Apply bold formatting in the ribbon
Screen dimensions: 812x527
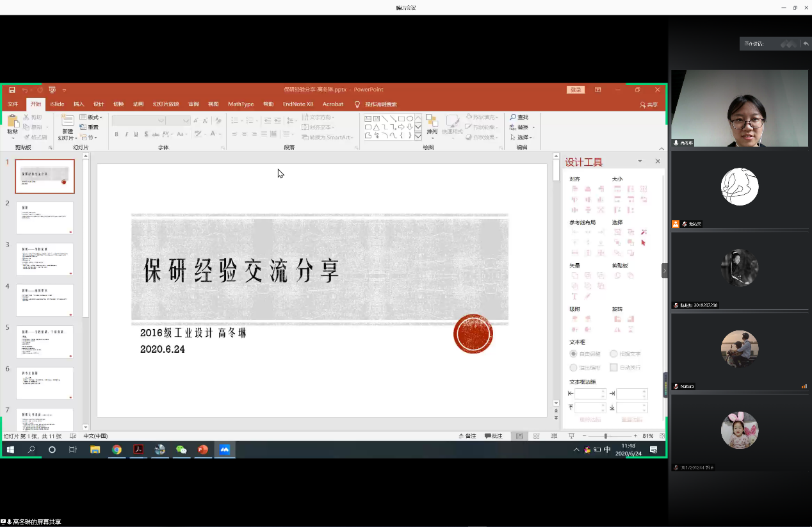click(x=117, y=134)
